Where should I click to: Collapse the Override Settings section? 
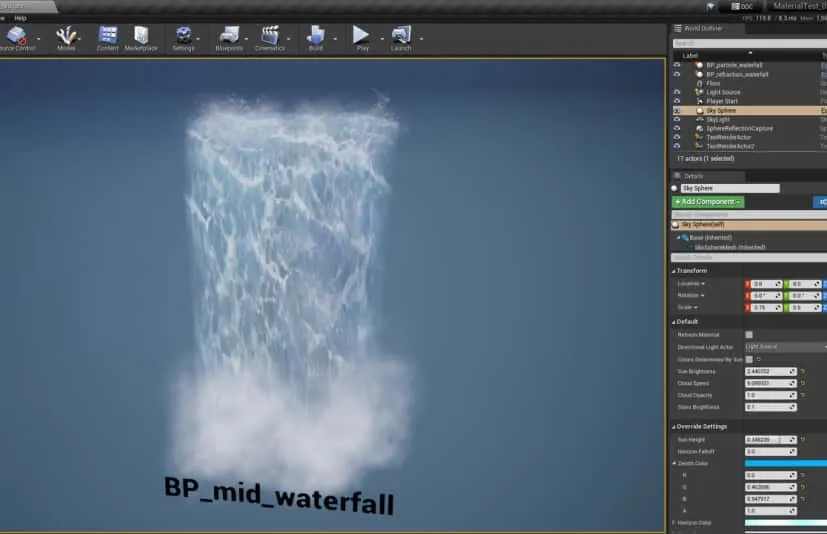pos(674,426)
